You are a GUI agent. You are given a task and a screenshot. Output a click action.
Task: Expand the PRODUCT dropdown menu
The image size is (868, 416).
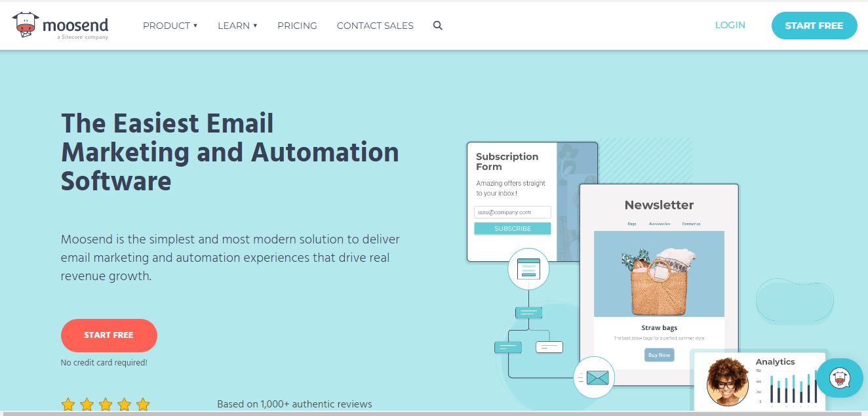170,26
